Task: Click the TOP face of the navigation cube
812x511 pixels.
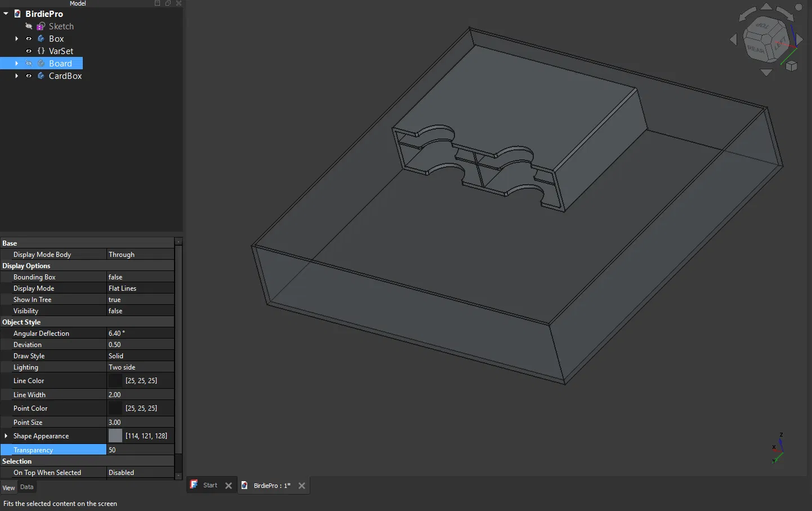Action: coord(763,26)
